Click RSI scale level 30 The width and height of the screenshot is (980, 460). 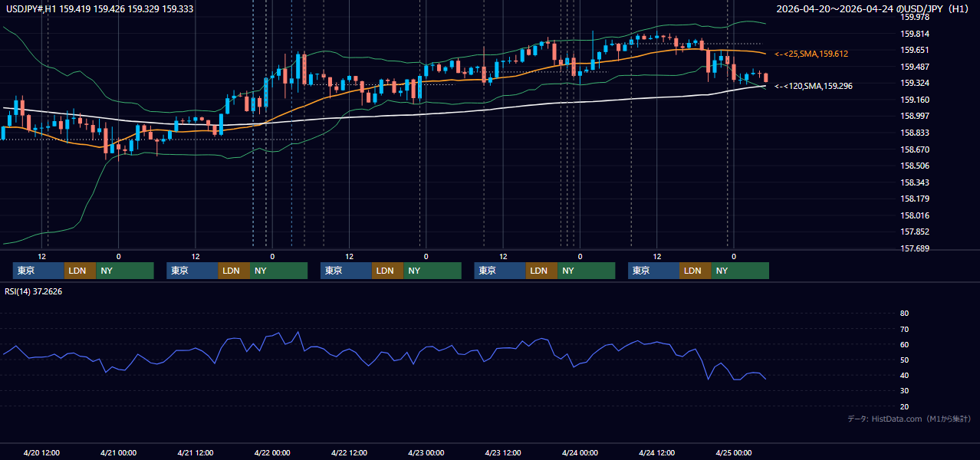tap(904, 391)
